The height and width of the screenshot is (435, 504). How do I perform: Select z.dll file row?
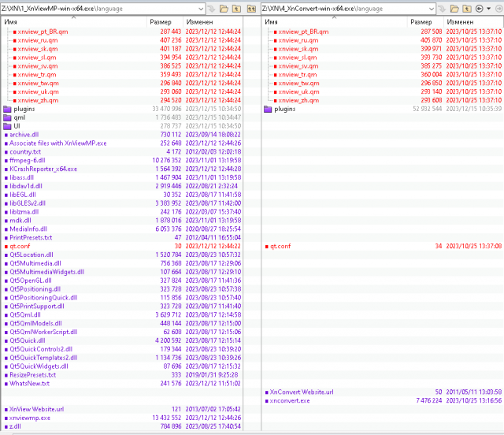coord(122,426)
